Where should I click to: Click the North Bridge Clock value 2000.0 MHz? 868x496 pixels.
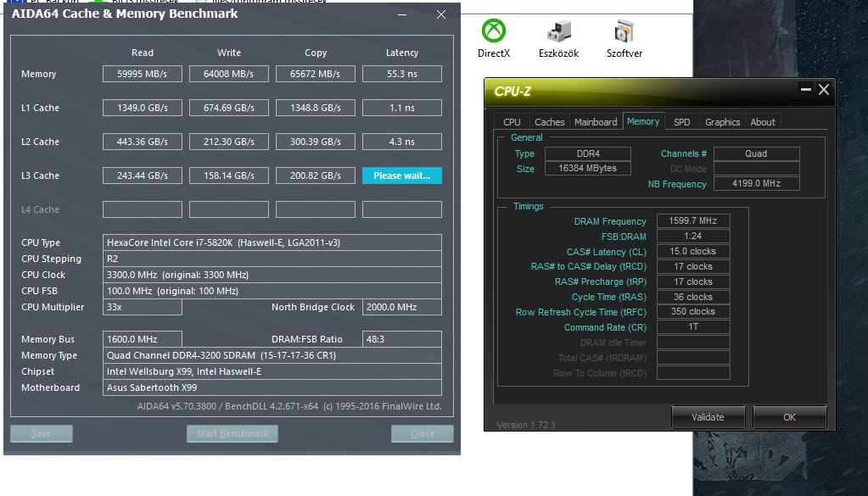pos(402,307)
